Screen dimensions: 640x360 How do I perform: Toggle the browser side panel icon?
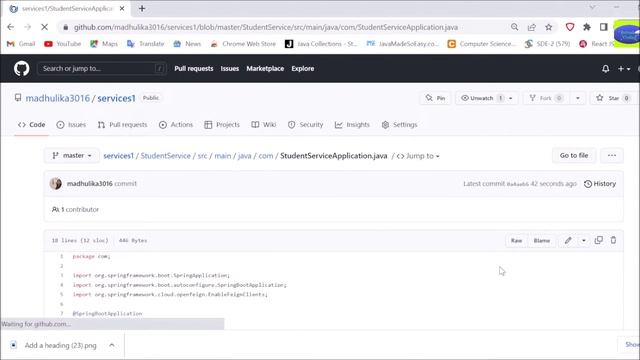coord(603,27)
